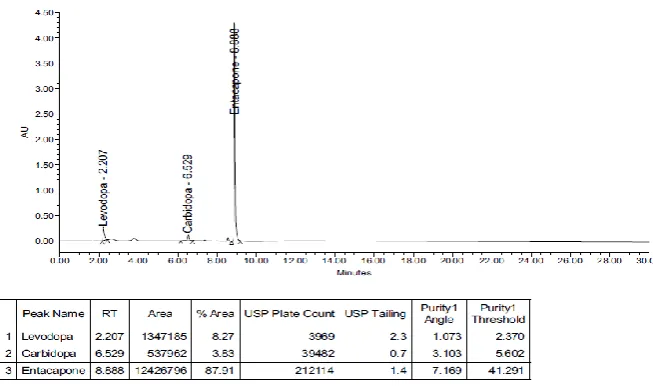Click the rotated Levodopa peak label in chromatogram
This screenshot has height=386, width=653.
tap(103, 188)
